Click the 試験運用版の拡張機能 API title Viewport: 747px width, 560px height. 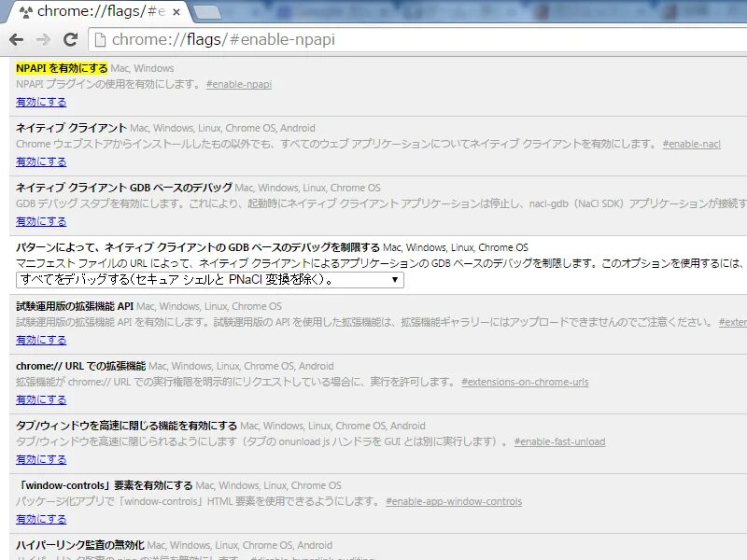[75, 306]
